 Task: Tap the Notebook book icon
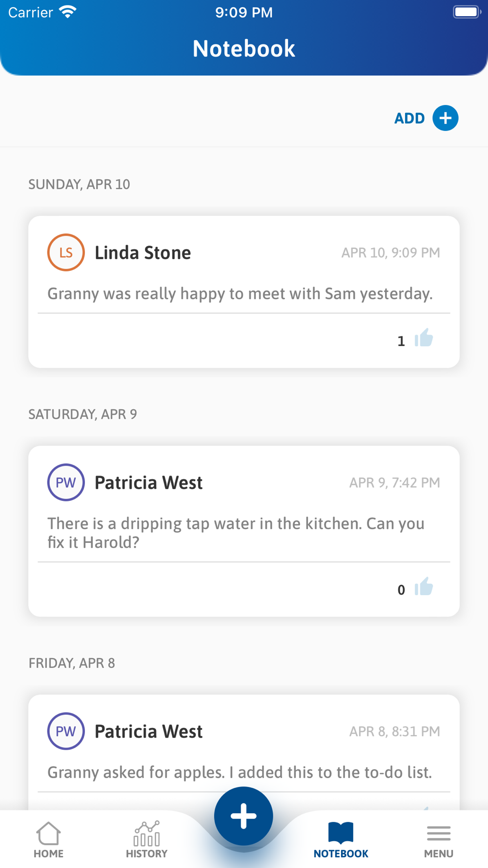(x=341, y=832)
